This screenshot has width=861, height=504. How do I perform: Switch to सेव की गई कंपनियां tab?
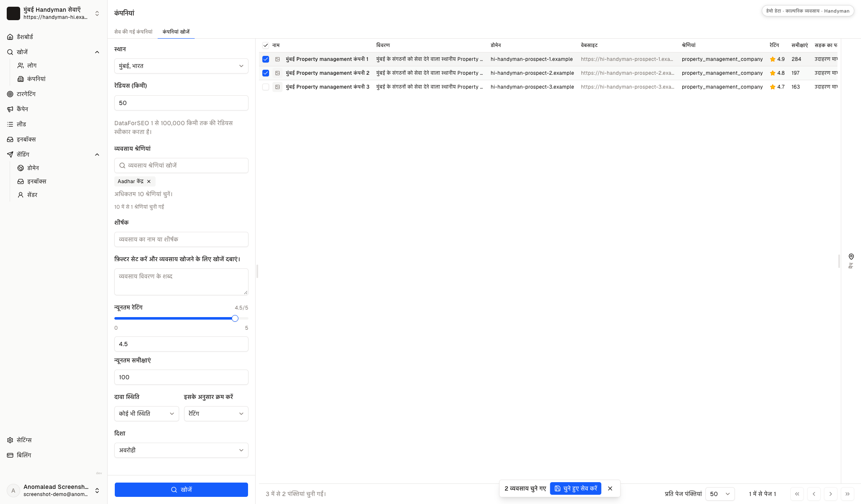tap(133, 32)
